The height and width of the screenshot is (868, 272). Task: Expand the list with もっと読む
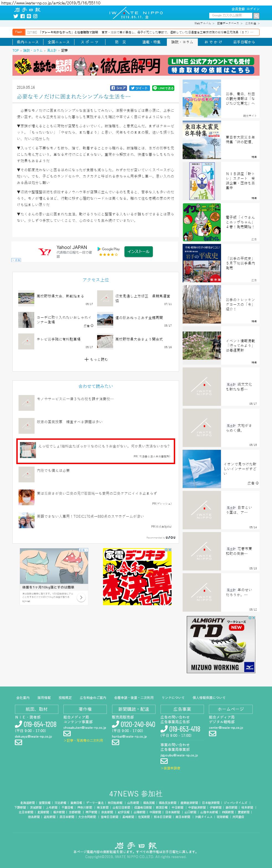[96, 359]
